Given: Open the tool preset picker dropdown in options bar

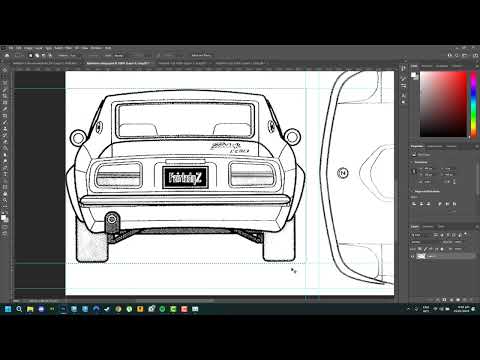Looking at the screenshot, I should tap(19, 56).
